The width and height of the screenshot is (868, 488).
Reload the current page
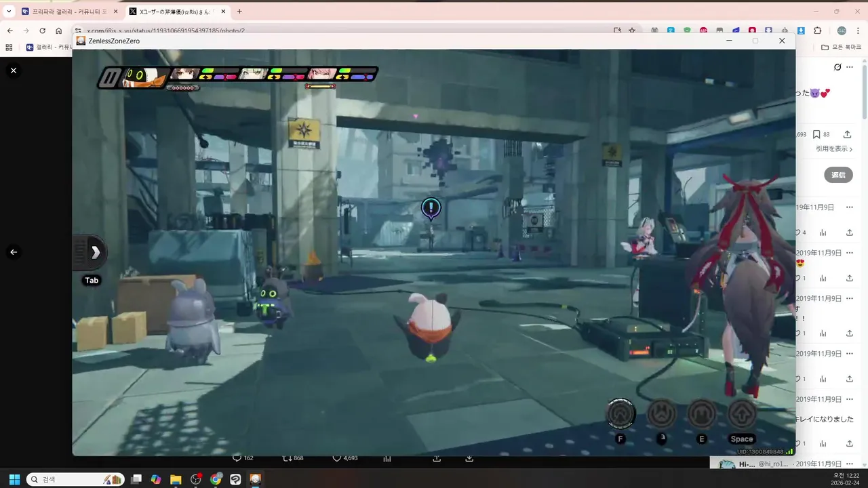point(42,30)
